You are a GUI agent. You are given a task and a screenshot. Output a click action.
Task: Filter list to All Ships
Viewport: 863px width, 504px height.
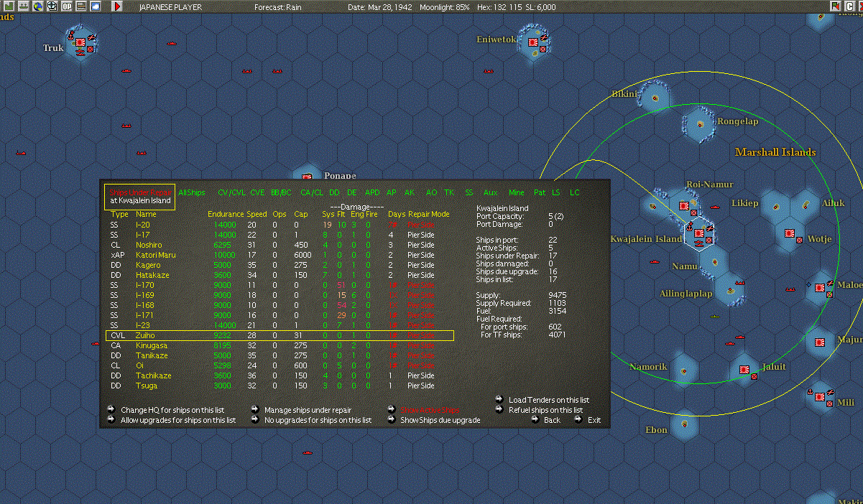192,192
